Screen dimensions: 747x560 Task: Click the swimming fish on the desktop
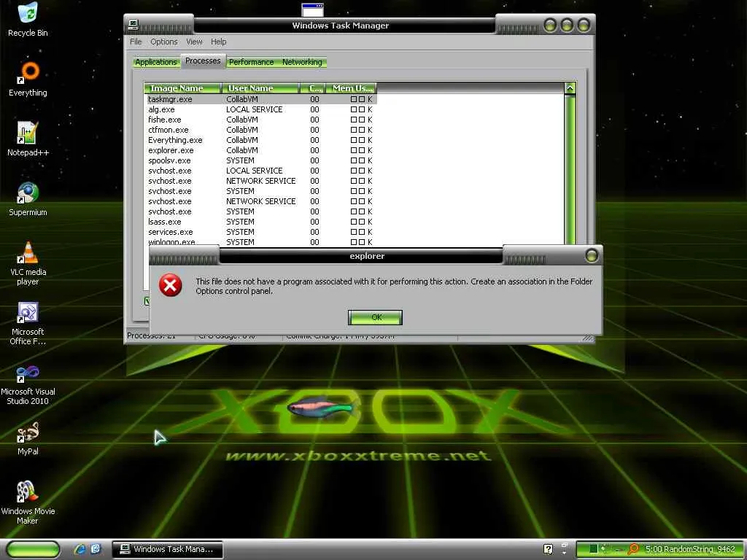(322, 408)
